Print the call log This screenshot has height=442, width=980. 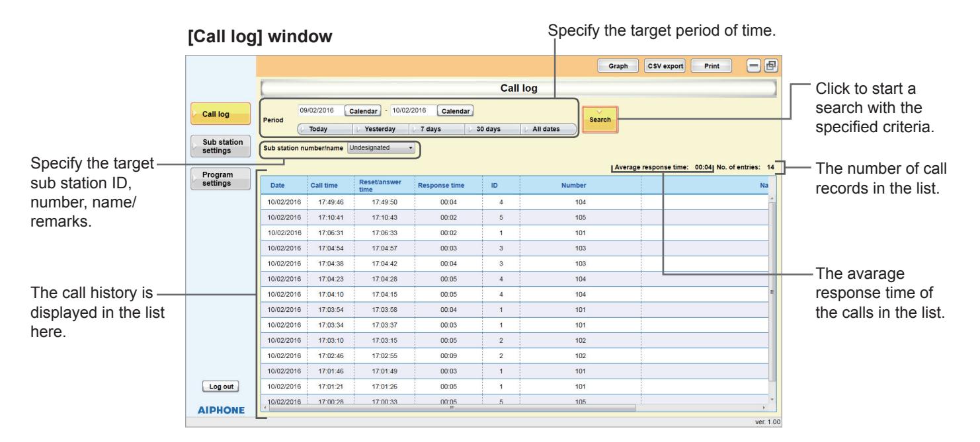pyautogui.click(x=711, y=65)
